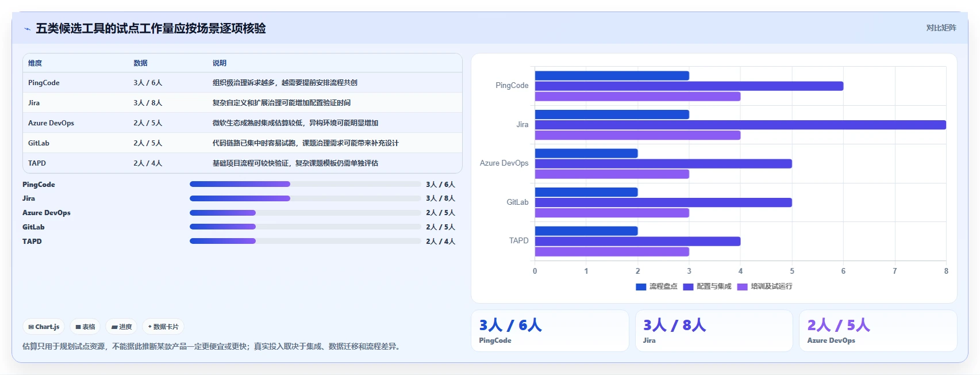Click the GitLab progress bar

click(305, 227)
